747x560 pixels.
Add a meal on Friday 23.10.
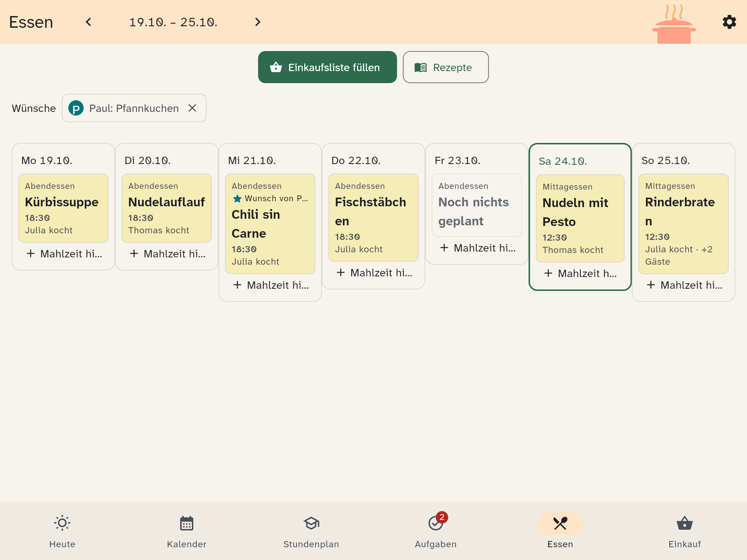pos(477,248)
